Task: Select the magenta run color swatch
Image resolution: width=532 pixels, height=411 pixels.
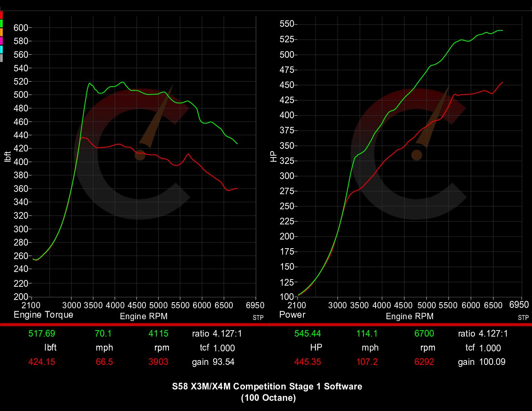Action: pos(1,41)
